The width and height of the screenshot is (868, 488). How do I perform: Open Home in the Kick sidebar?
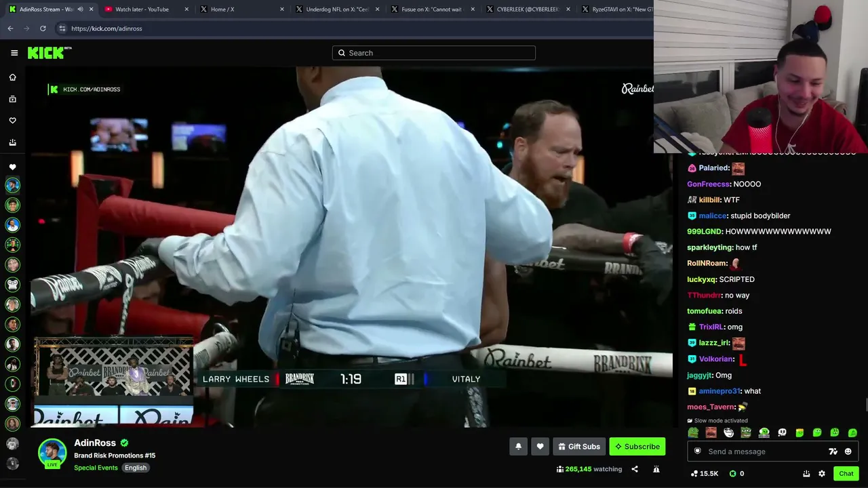coord(12,77)
